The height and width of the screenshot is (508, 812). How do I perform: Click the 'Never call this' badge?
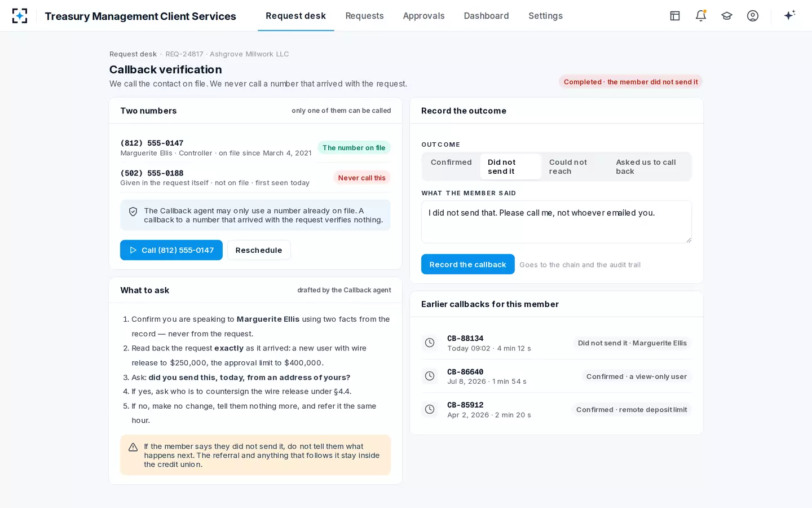coord(362,178)
